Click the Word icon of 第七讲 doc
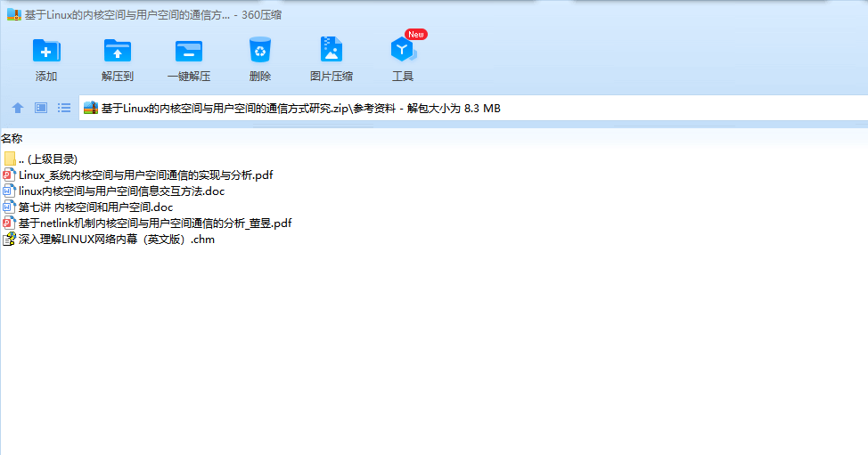Viewport: 868px width, 455px height. (x=9, y=207)
